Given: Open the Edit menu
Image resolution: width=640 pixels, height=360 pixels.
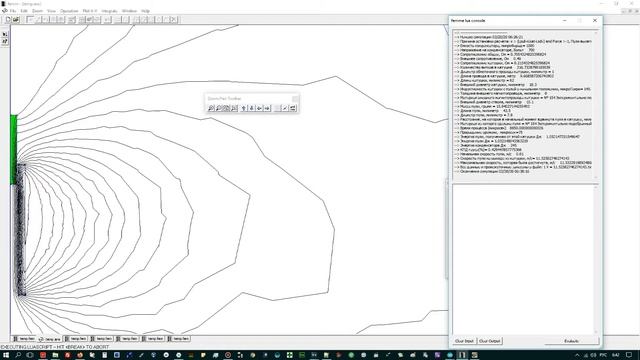Looking at the screenshot, I should [24, 11].
